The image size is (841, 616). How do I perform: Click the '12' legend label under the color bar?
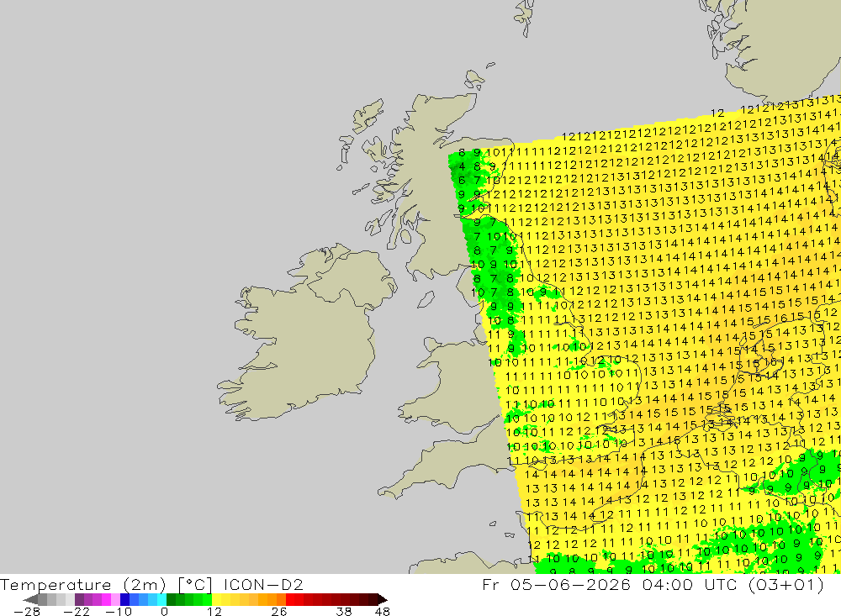pos(214,612)
